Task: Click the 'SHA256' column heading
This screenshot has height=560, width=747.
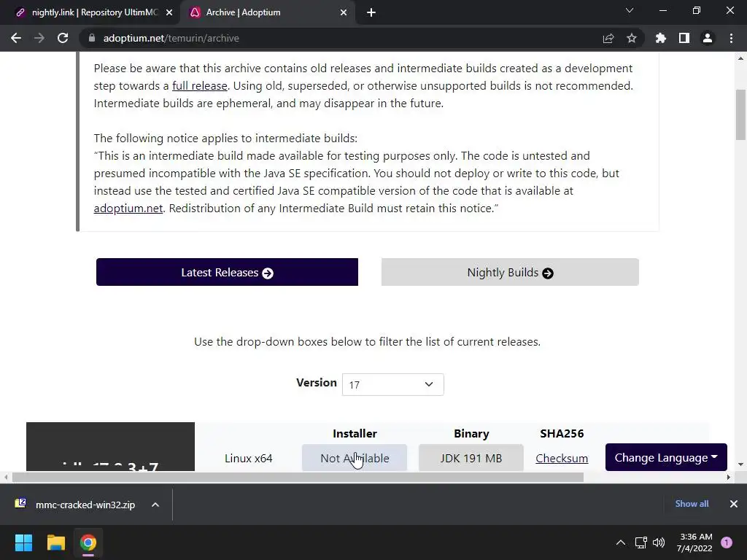Action: coord(562,433)
